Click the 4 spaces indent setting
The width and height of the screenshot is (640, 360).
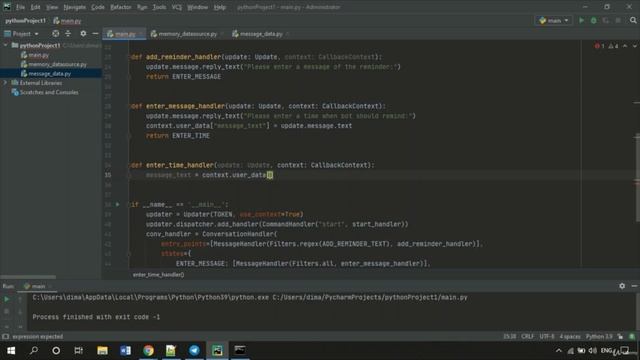click(x=570, y=337)
